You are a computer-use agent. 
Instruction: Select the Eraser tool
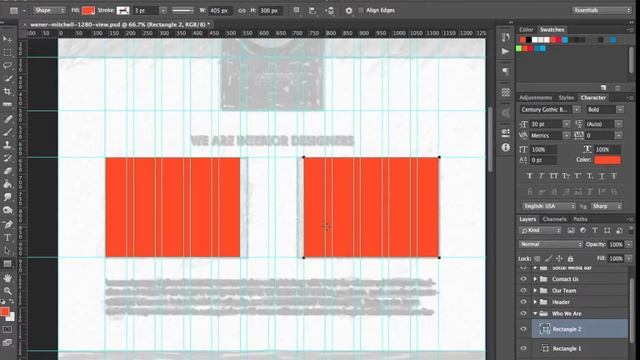(x=7, y=171)
